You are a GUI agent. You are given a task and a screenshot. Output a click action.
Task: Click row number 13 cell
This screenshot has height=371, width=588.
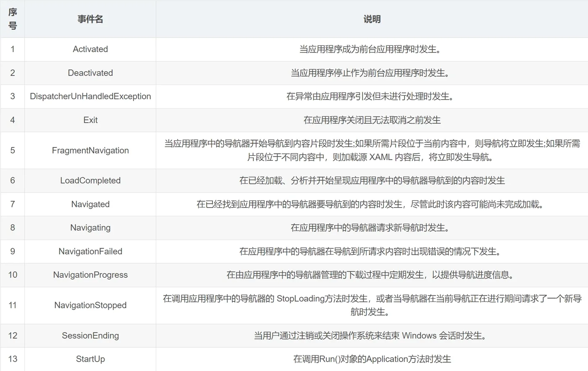coord(13,359)
